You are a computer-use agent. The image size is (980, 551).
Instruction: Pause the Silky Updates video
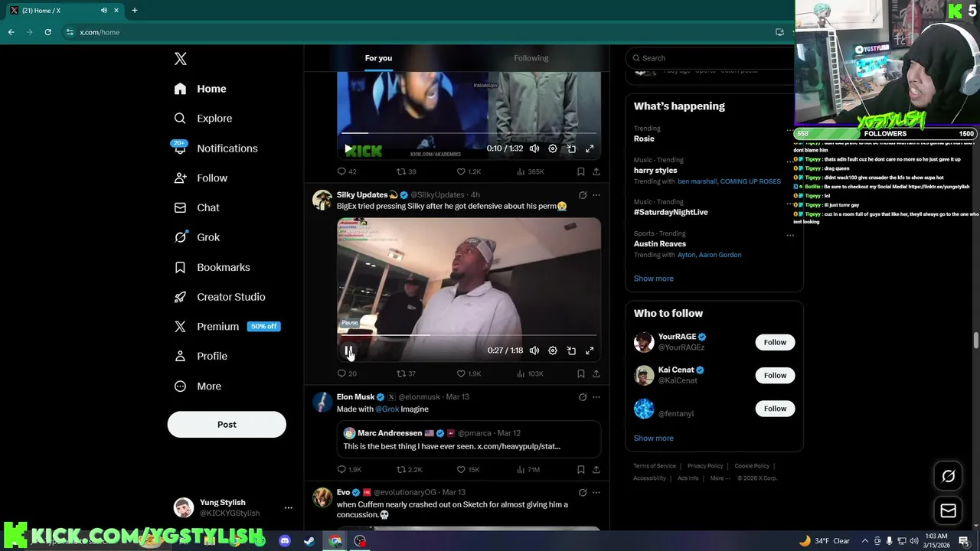pyautogui.click(x=348, y=350)
